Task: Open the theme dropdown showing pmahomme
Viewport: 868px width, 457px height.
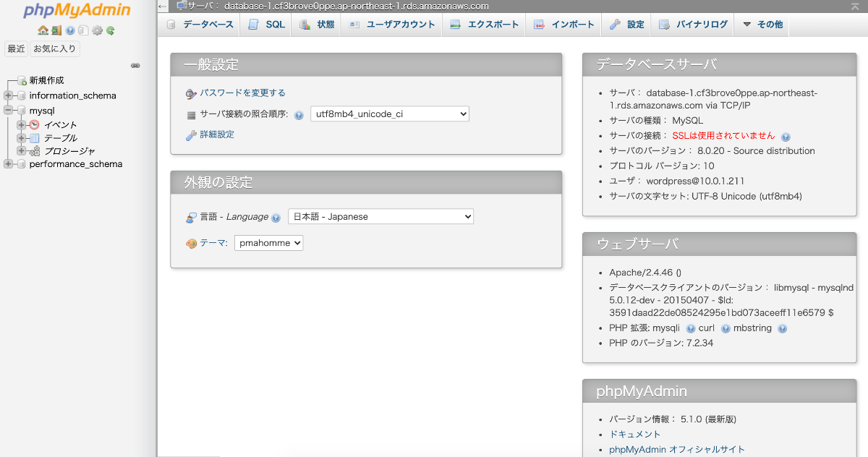Action: tap(268, 243)
